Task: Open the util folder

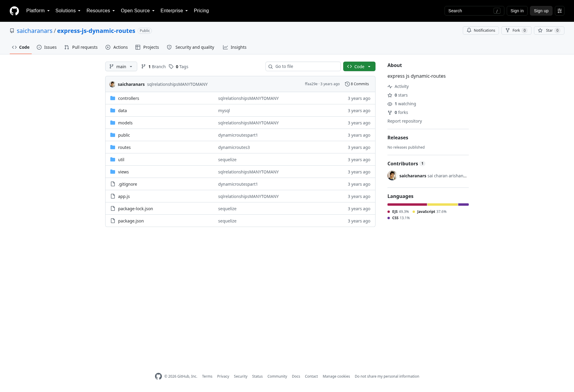Action: click(121, 160)
